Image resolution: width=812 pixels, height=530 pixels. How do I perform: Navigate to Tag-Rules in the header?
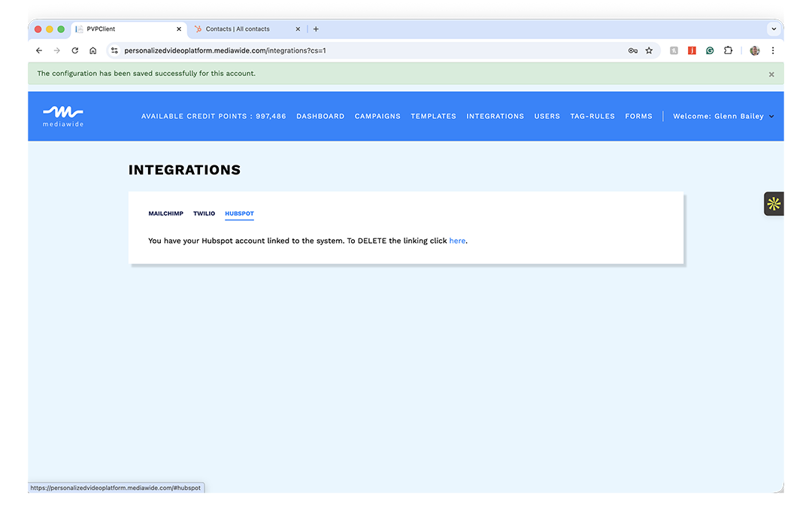(592, 117)
